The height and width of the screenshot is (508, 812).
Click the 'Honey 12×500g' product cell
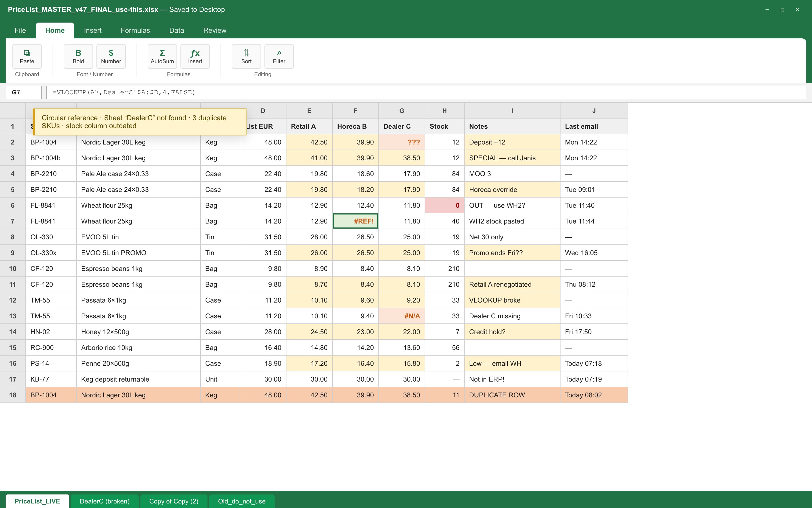[x=138, y=332]
